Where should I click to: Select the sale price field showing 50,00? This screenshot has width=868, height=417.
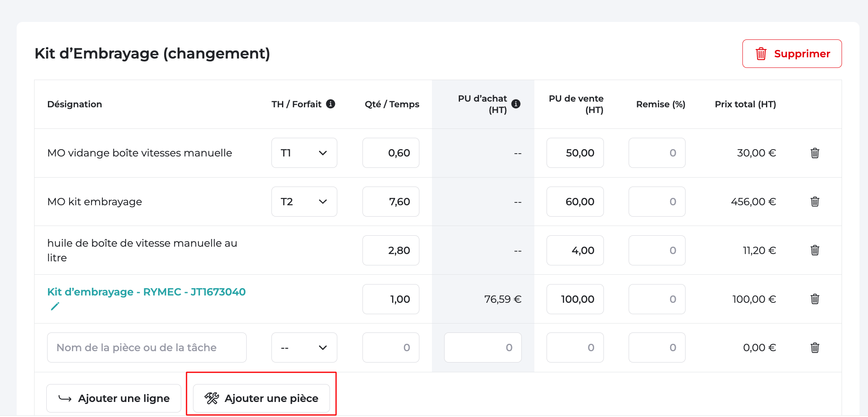click(575, 153)
